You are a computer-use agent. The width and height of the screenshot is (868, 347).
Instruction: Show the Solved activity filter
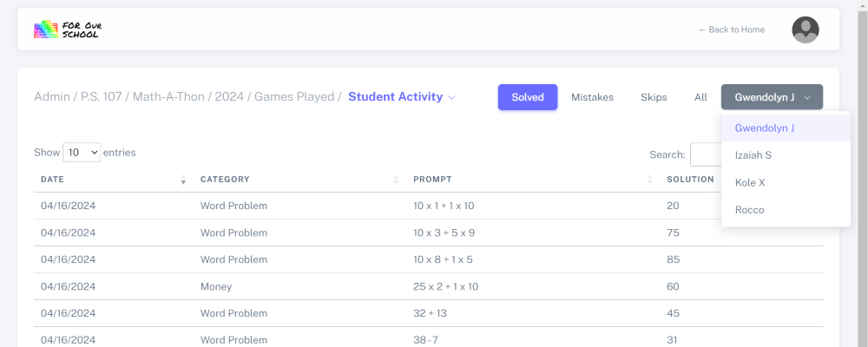(528, 97)
